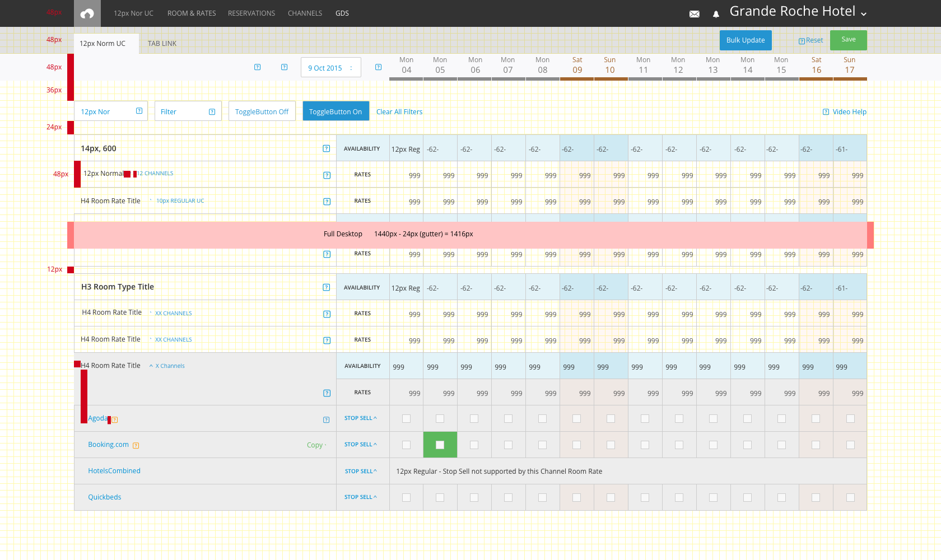The width and height of the screenshot is (941, 560).
Task: Go to CHANNELS menu
Action: point(305,13)
